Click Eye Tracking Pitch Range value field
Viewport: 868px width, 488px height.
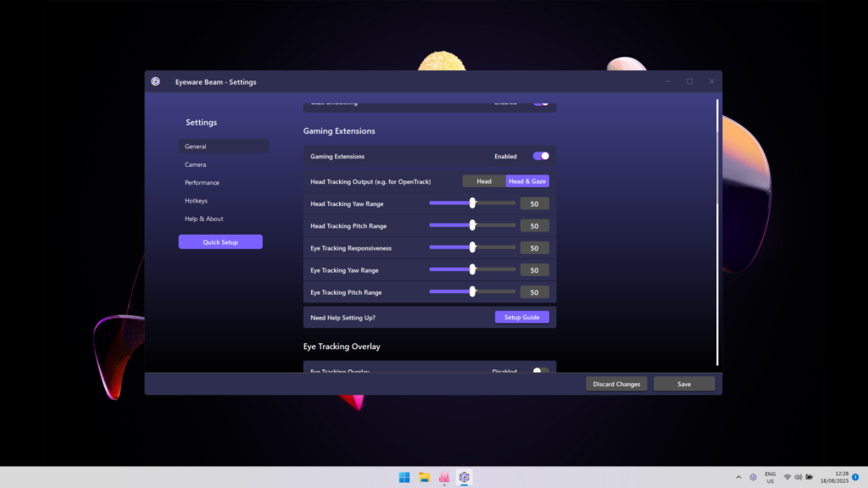[x=534, y=292]
